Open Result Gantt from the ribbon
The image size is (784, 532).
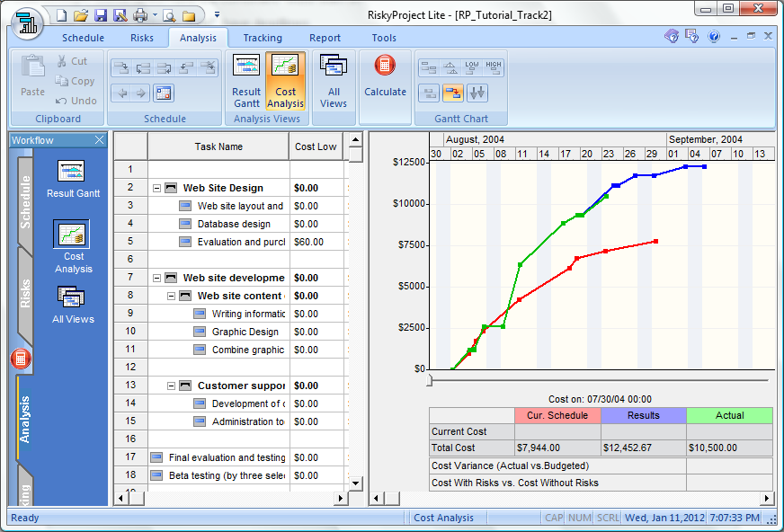click(246, 81)
